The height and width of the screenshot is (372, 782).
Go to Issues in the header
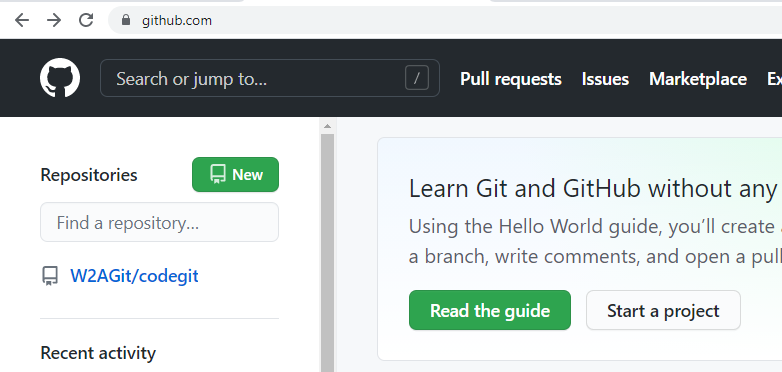pyautogui.click(x=605, y=79)
